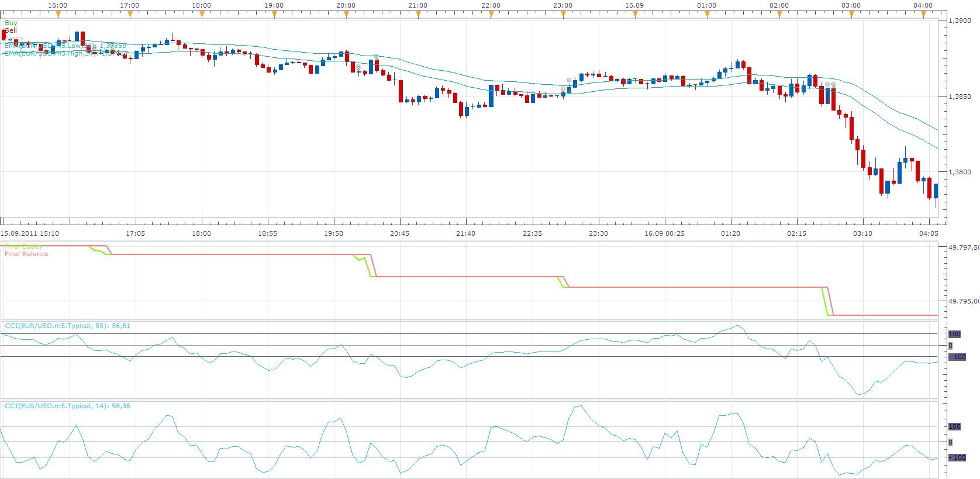980x479 pixels.
Task: Click the 49.795,00 balance axis label
Action: pyautogui.click(x=964, y=301)
